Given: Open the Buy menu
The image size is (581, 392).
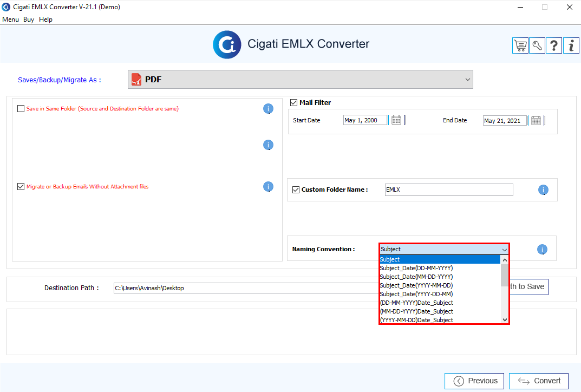Looking at the screenshot, I should (x=29, y=19).
